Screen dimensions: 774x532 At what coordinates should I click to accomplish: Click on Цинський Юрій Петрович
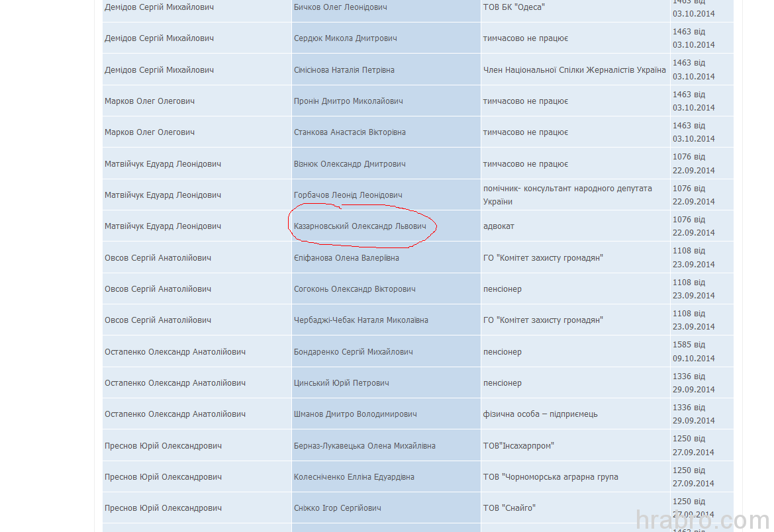coord(341,383)
